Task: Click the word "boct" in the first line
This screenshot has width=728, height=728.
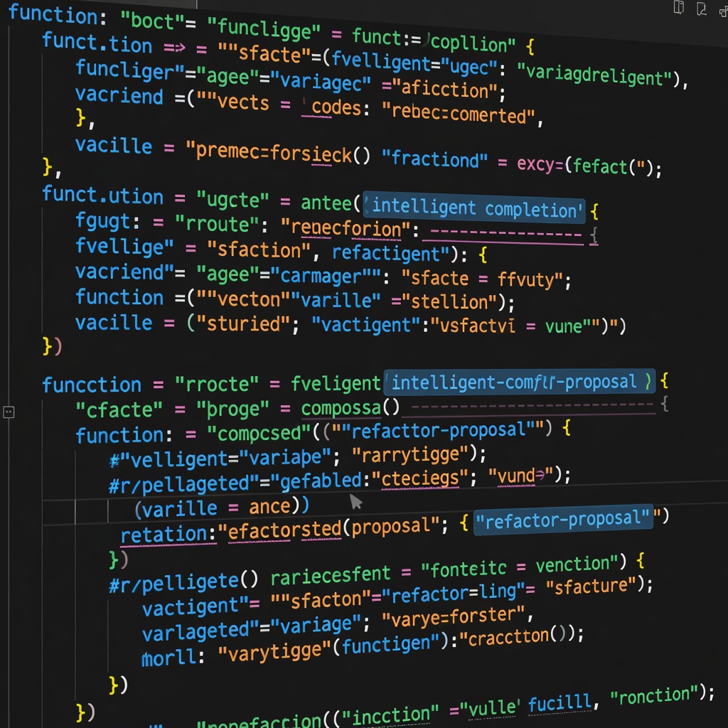Action: pos(153,21)
